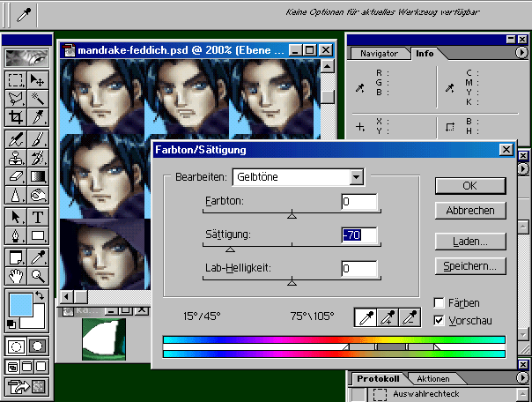Viewport: 532px width, 402px height.
Task: Select the Eraser tool
Action: tap(16, 176)
